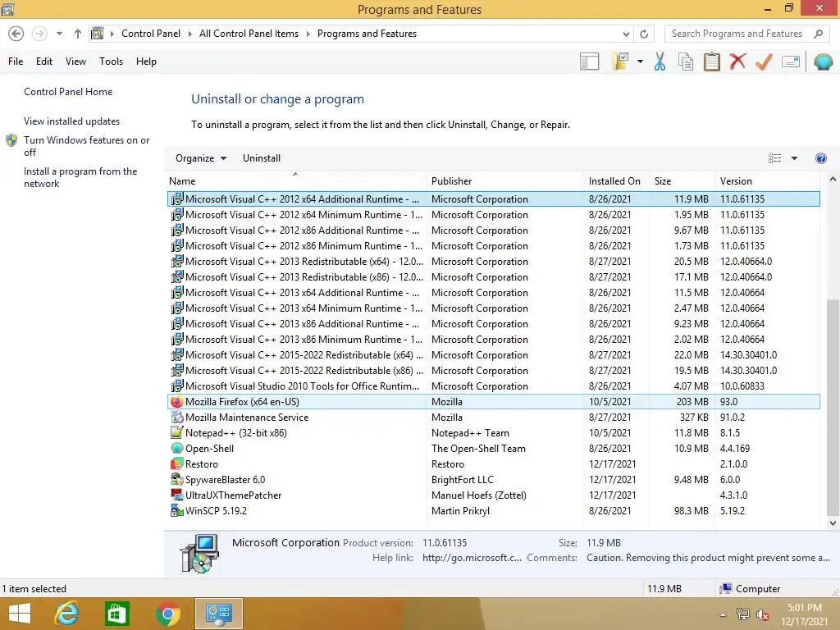Click the red X Delete icon
This screenshot has width=840, height=630.
737,61
